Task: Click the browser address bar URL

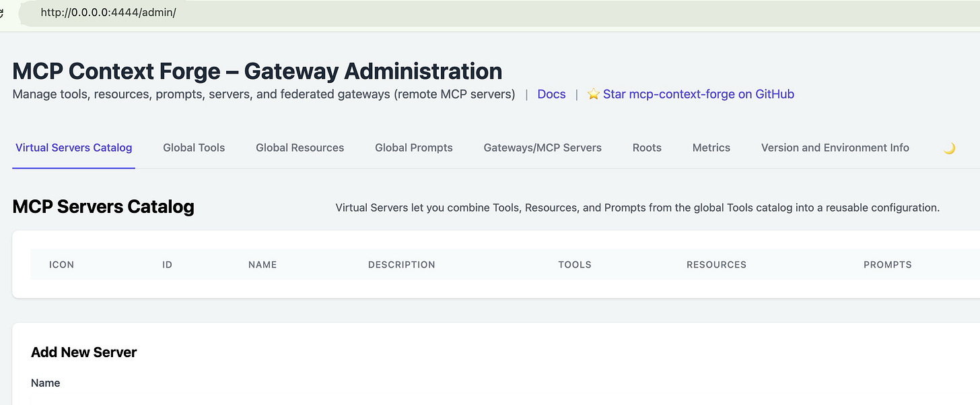Action: (108, 13)
